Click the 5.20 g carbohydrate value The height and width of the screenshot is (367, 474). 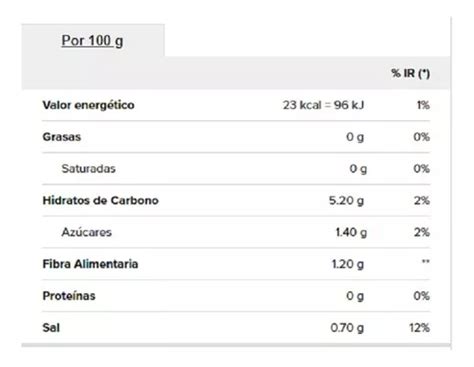(x=346, y=201)
